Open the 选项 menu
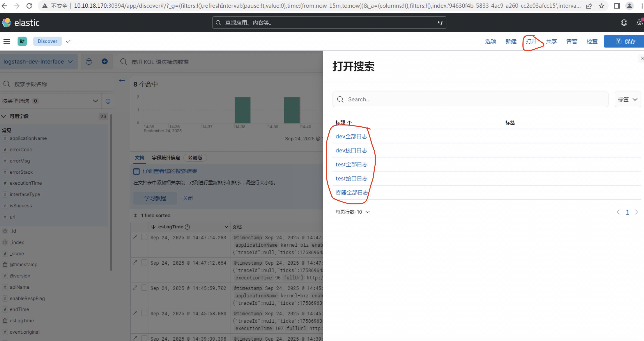 click(x=490, y=41)
